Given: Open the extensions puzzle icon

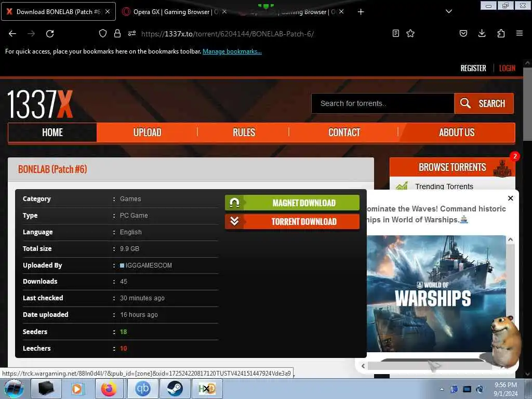Looking at the screenshot, I should pos(501,33).
